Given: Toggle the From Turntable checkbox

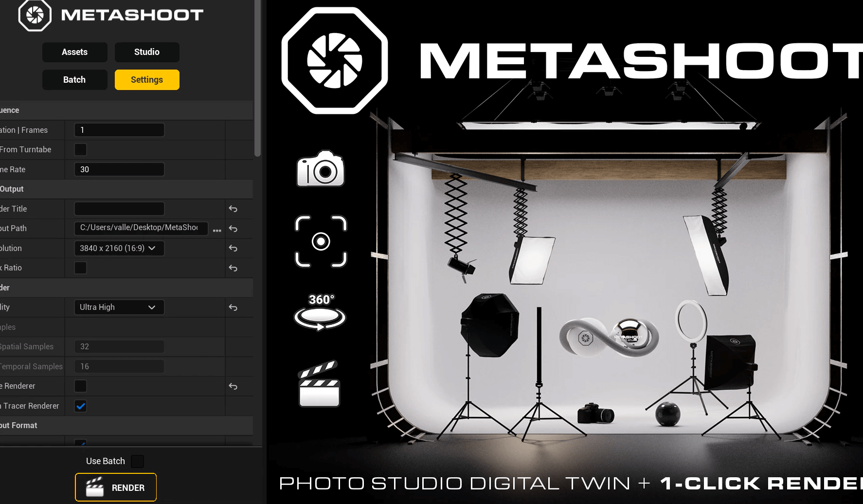Looking at the screenshot, I should pyautogui.click(x=81, y=149).
